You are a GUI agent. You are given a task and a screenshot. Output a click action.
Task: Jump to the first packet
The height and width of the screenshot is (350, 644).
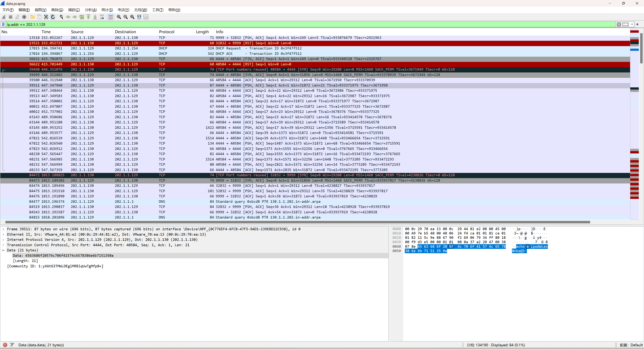point(88,17)
